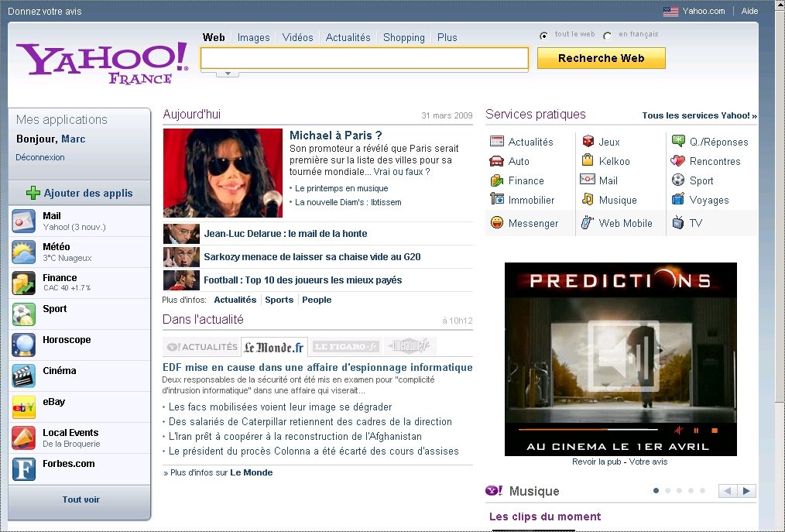This screenshot has height=532, width=785.
Task: Open the Forbes.com app icon
Action: (x=23, y=469)
